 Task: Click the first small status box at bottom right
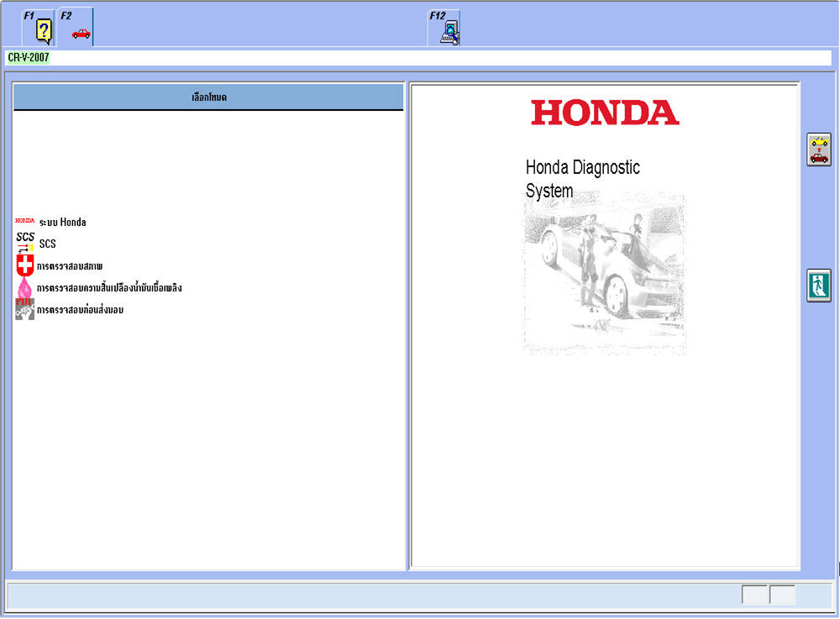(x=755, y=595)
